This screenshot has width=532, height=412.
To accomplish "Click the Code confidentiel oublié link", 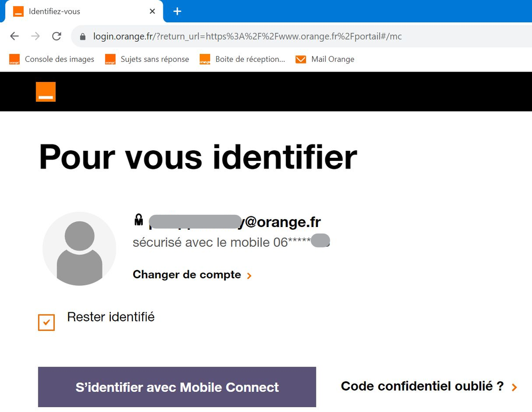I will point(422,386).
